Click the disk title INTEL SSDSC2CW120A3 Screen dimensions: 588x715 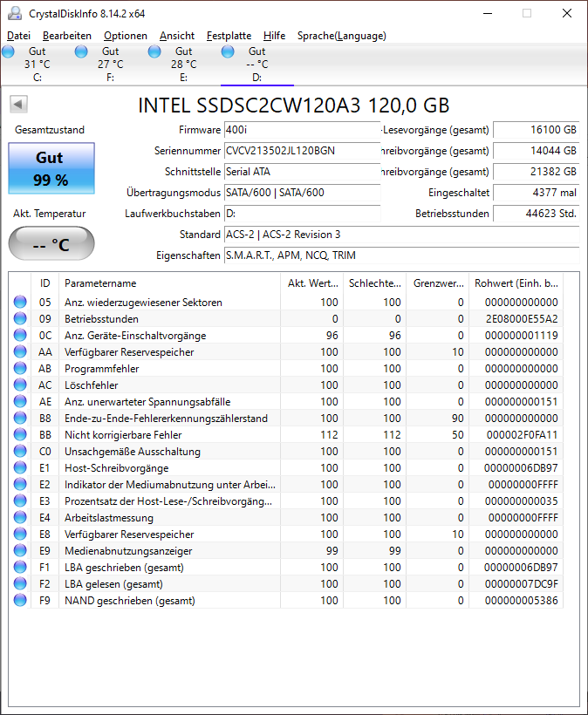click(x=294, y=106)
